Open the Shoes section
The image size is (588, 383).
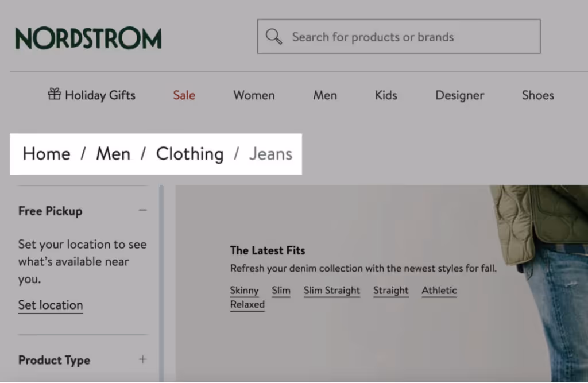click(x=537, y=95)
